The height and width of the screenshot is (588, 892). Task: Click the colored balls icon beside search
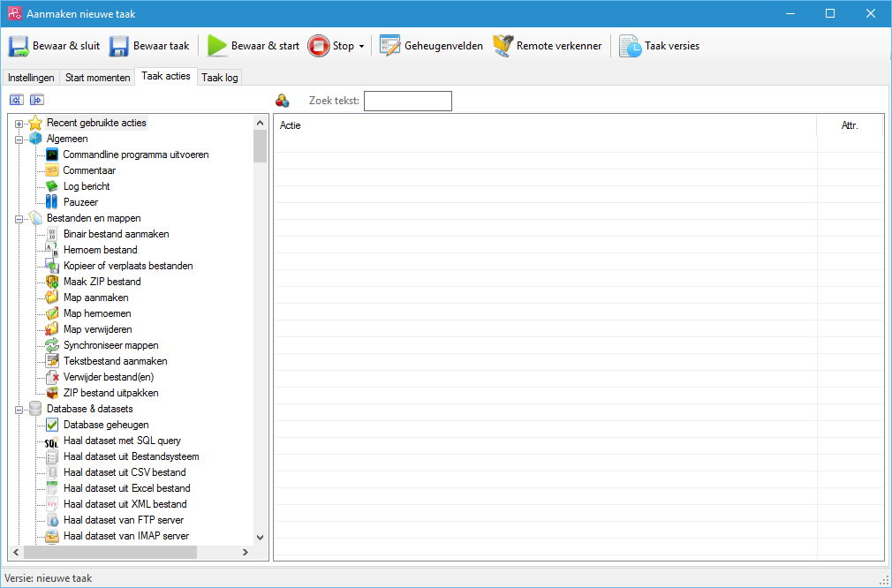click(x=283, y=101)
